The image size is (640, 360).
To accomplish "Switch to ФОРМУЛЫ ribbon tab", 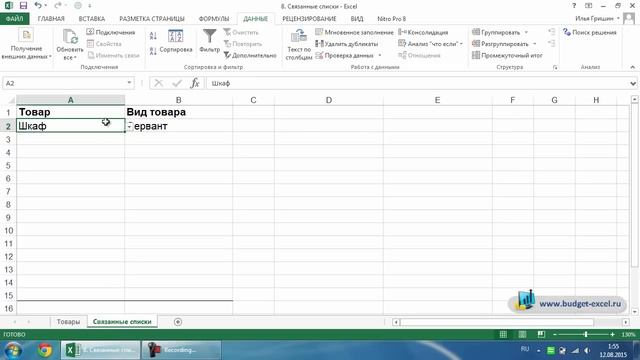I will (214, 19).
